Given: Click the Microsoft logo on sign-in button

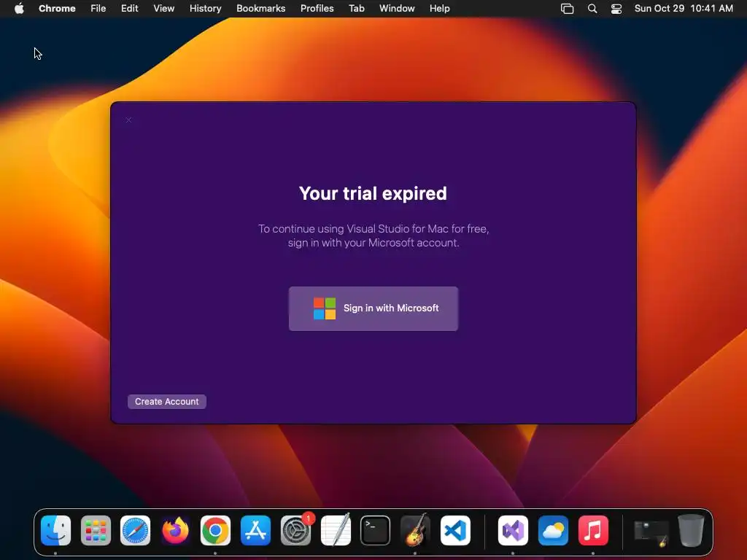Looking at the screenshot, I should coord(325,308).
